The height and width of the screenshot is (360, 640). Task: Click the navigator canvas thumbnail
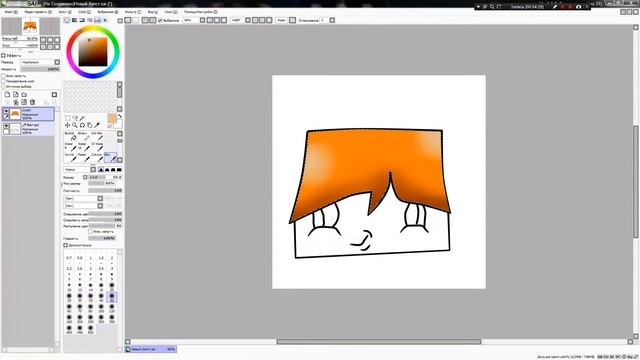point(31,26)
